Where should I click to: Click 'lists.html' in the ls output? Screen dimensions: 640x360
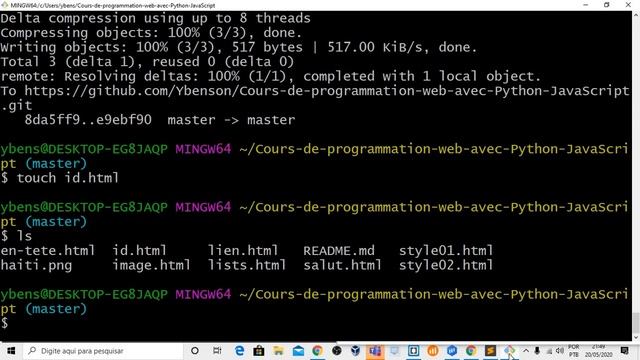coord(247,265)
